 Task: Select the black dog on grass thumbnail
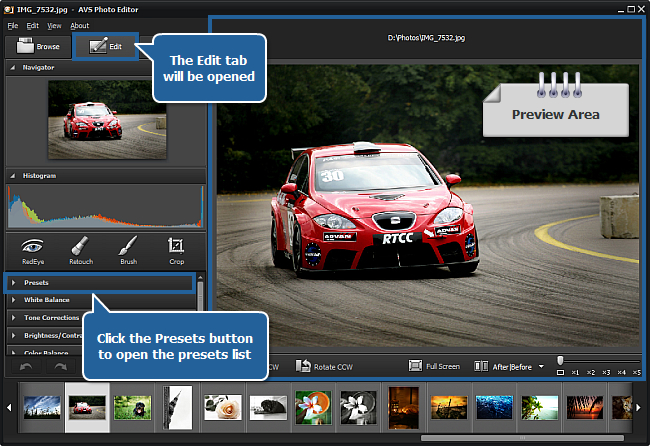click(132, 407)
